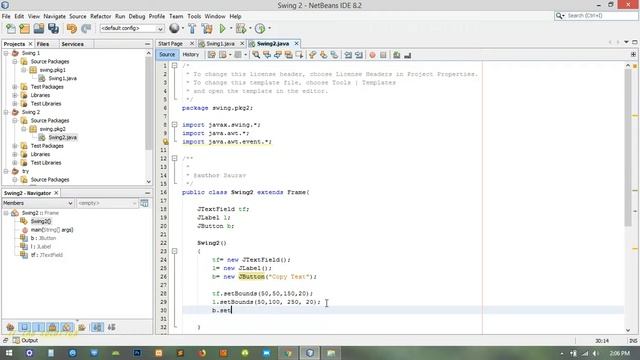Click the editor vertical scrollbar thumb
This screenshot has width=640, height=360.
click(628, 147)
